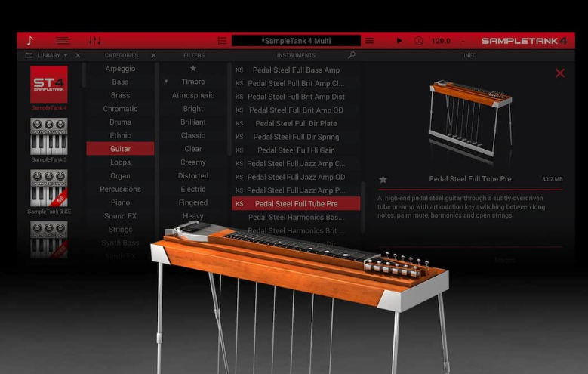Load Pedal Steel Full Hi Gain
588x374 pixels.
(296, 150)
